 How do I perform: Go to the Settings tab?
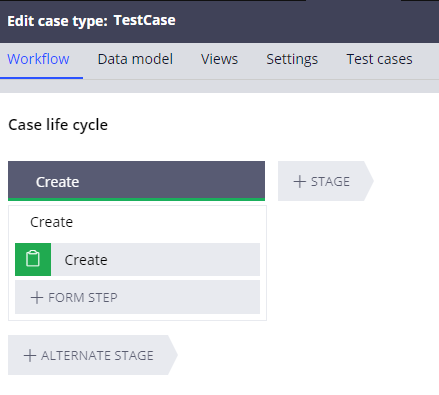[292, 59]
